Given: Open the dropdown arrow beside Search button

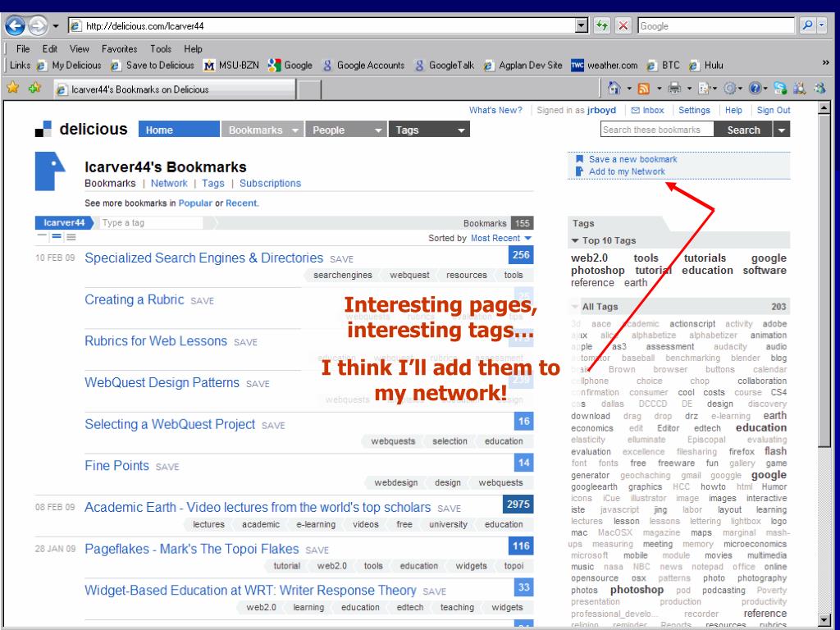Looking at the screenshot, I should click(x=782, y=130).
